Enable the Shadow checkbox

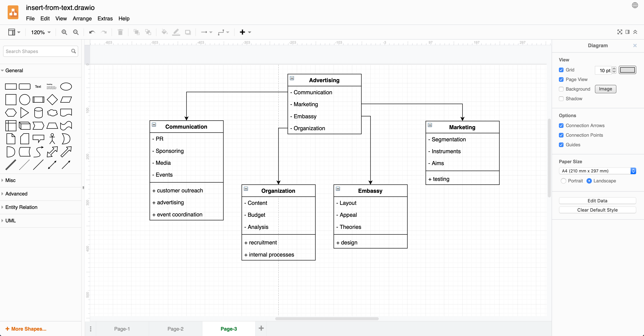[562, 98]
